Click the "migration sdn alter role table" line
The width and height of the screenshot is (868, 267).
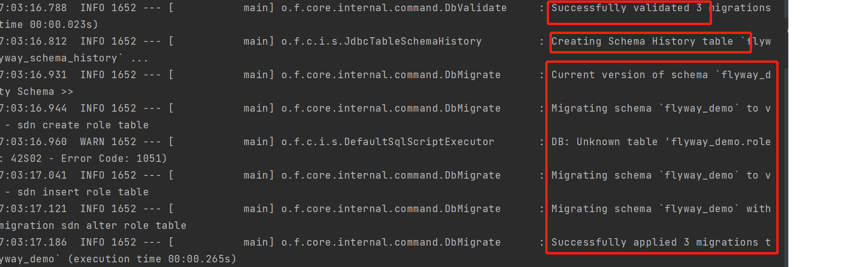click(93, 226)
